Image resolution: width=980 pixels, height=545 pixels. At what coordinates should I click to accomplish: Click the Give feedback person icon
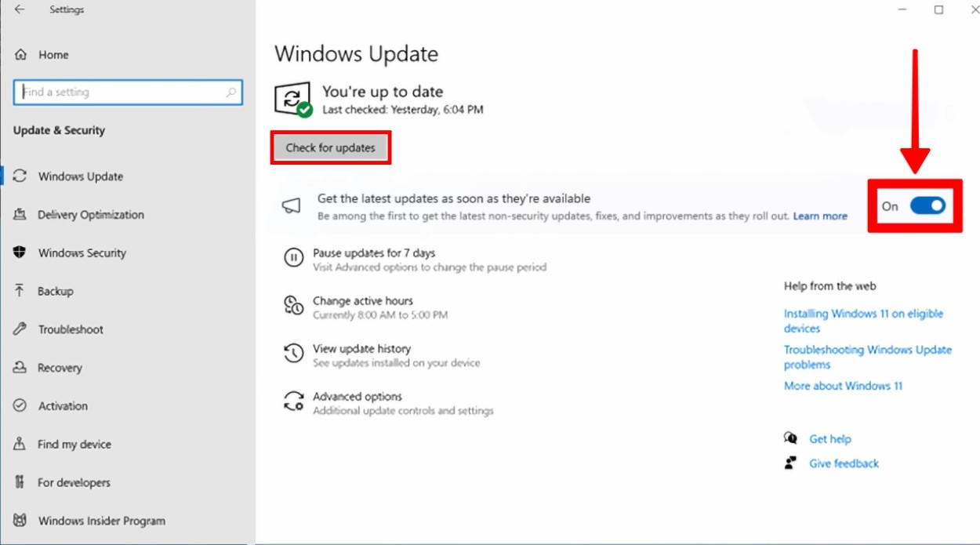coord(790,463)
